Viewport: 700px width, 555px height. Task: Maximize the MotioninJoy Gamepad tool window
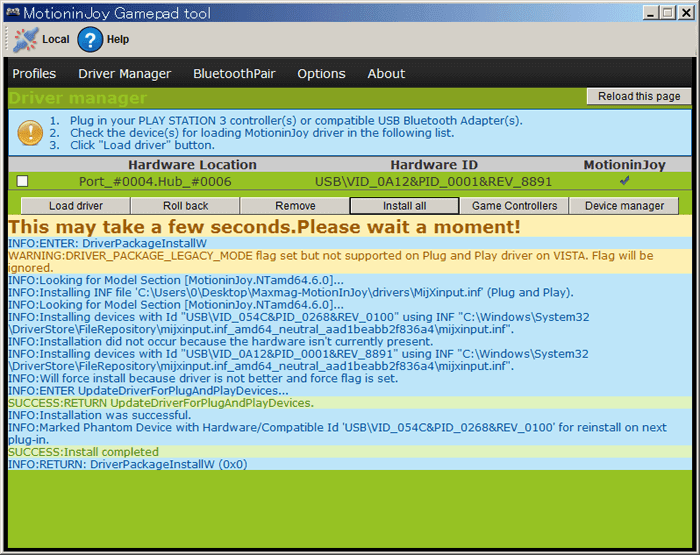pyautogui.click(x=668, y=13)
